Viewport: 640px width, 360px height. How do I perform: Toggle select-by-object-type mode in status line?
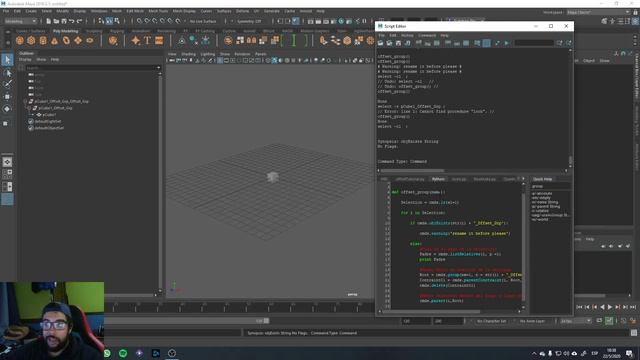[x=109, y=21]
